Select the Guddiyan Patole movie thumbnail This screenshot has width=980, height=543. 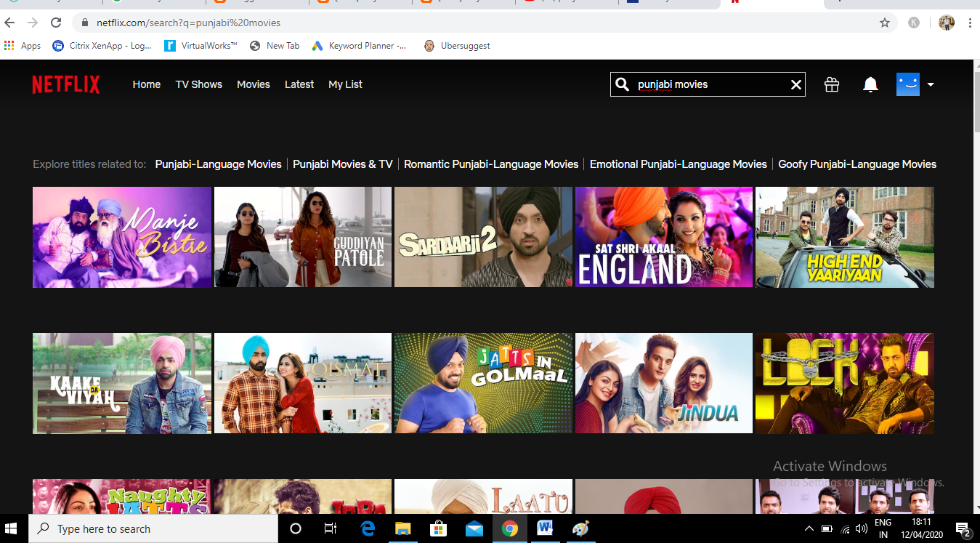click(303, 237)
